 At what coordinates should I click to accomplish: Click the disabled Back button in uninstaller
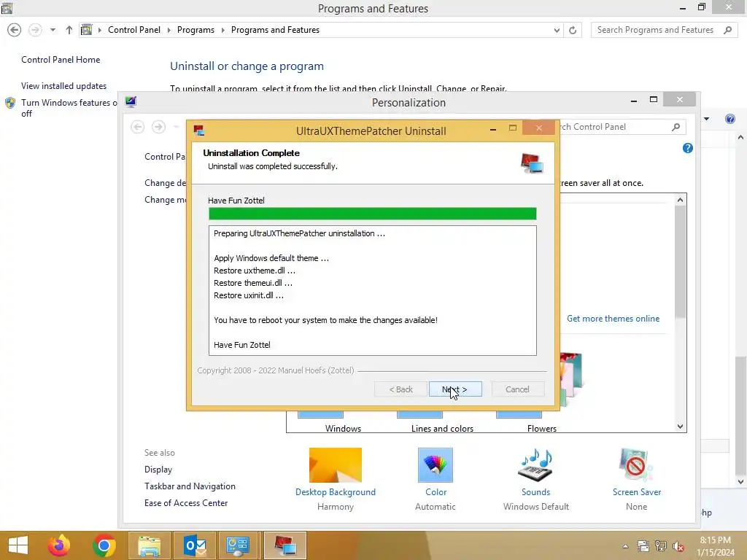[400, 389]
